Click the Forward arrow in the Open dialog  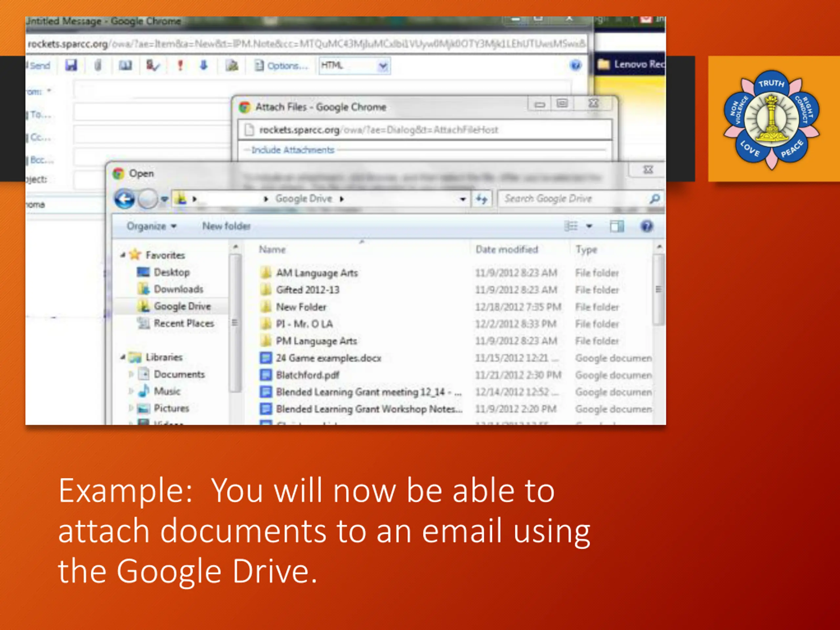click(x=148, y=199)
